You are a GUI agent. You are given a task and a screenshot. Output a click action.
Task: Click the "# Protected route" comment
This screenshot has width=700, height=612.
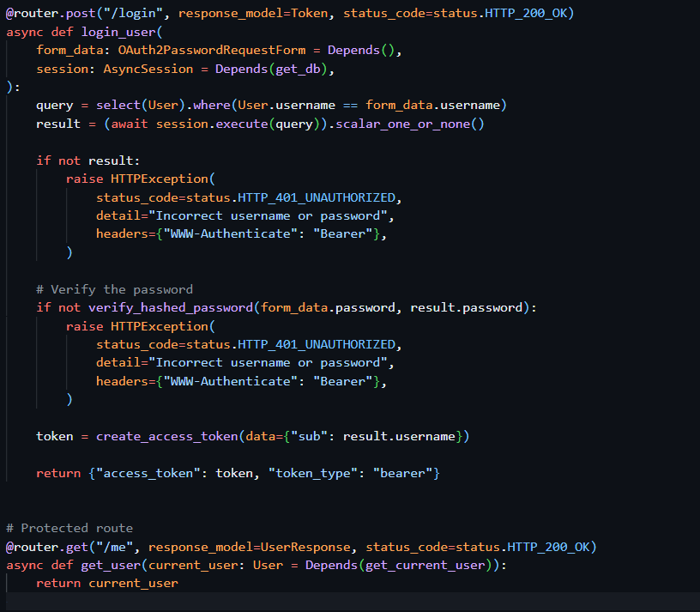point(69,529)
